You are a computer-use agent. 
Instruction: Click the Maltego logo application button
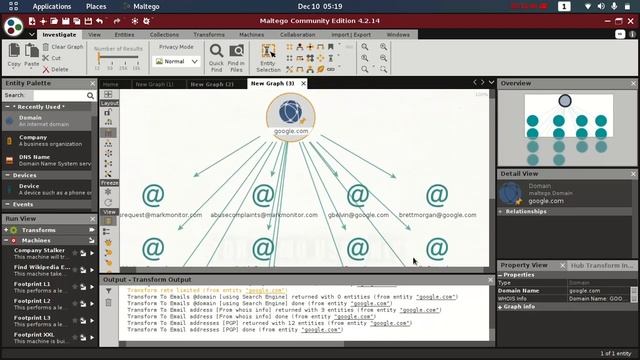[x=13, y=27]
